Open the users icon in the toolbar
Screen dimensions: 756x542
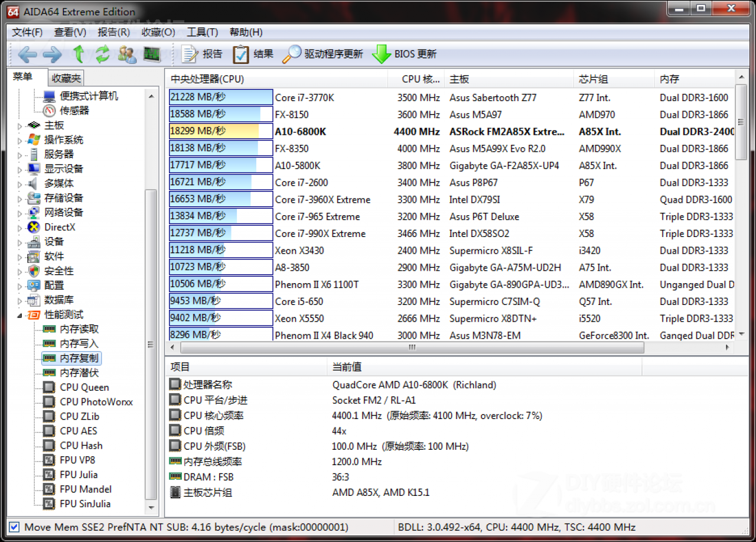click(127, 54)
